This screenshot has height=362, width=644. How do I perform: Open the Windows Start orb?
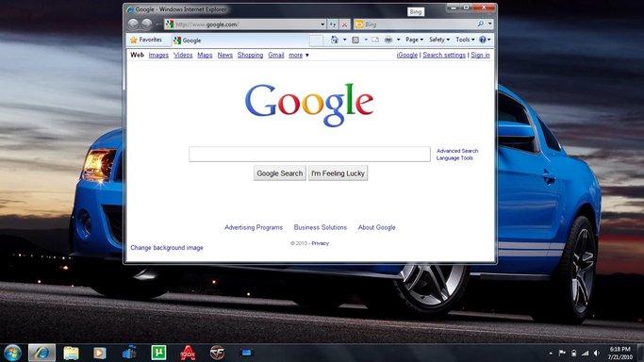pos(12,353)
